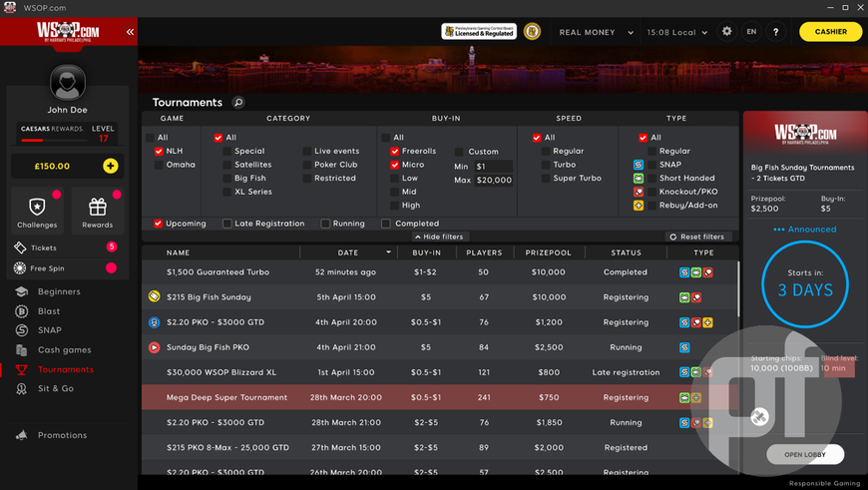Check the Satellites category checkbox
This screenshot has height=490, width=868.
tap(226, 165)
